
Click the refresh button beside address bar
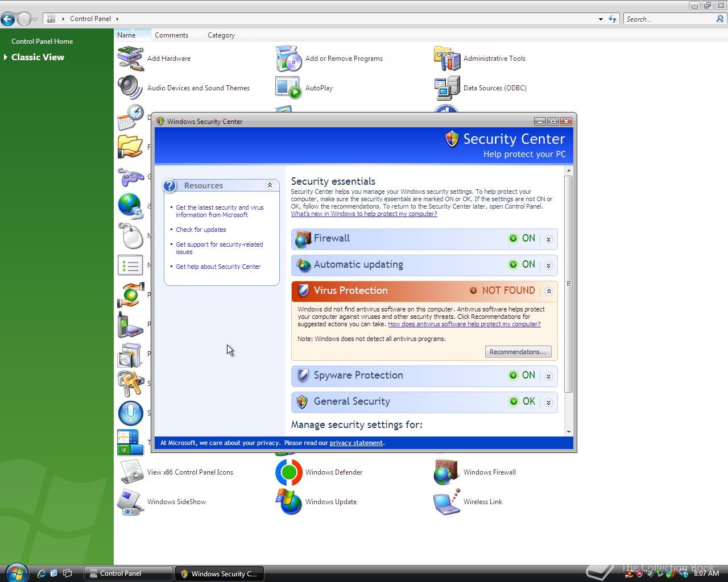[613, 19]
